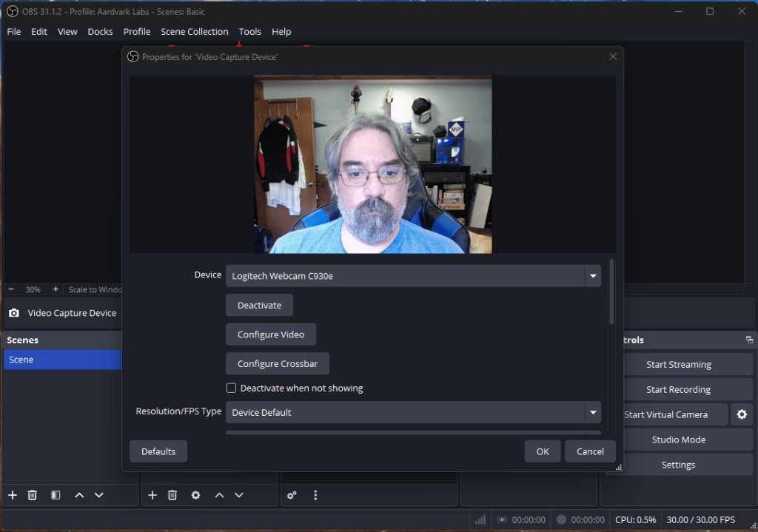This screenshot has height=532, width=758.
Task: Click the Deactivate button
Action: (259, 305)
